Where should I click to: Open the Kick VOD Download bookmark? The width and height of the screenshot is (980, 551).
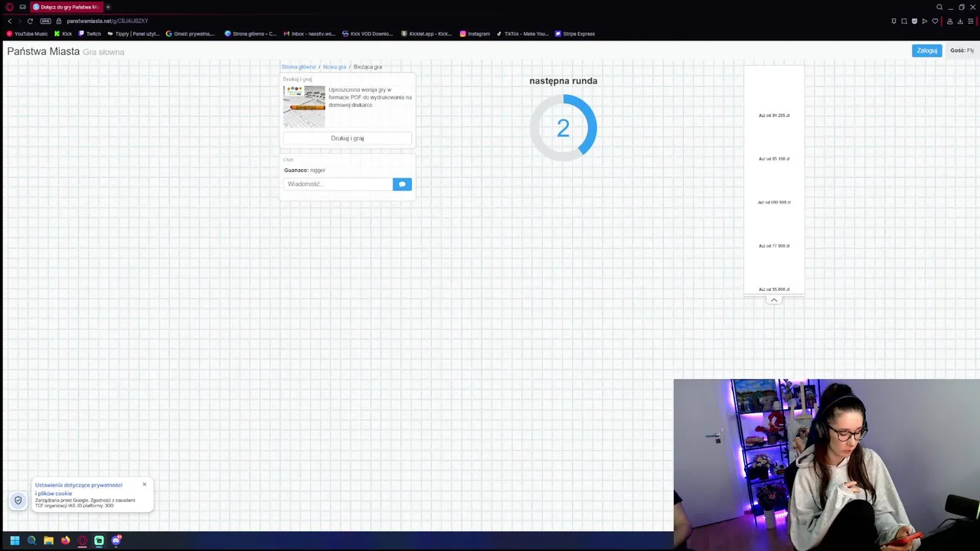[x=367, y=34]
